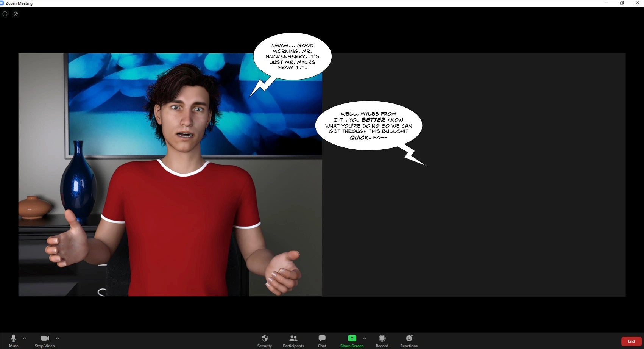
Task: Click the "Well, Myles from I.T." speech bubble
Action: point(368,125)
